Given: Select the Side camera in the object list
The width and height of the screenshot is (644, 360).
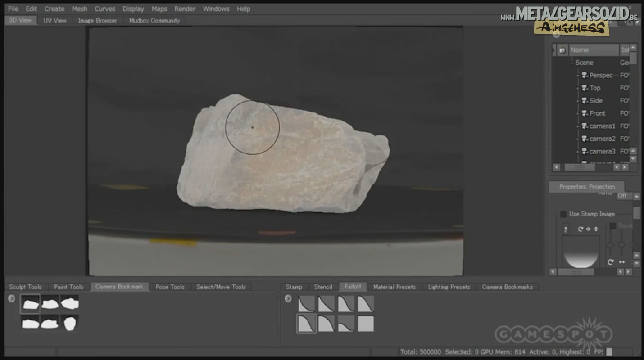Looking at the screenshot, I should tap(592, 101).
